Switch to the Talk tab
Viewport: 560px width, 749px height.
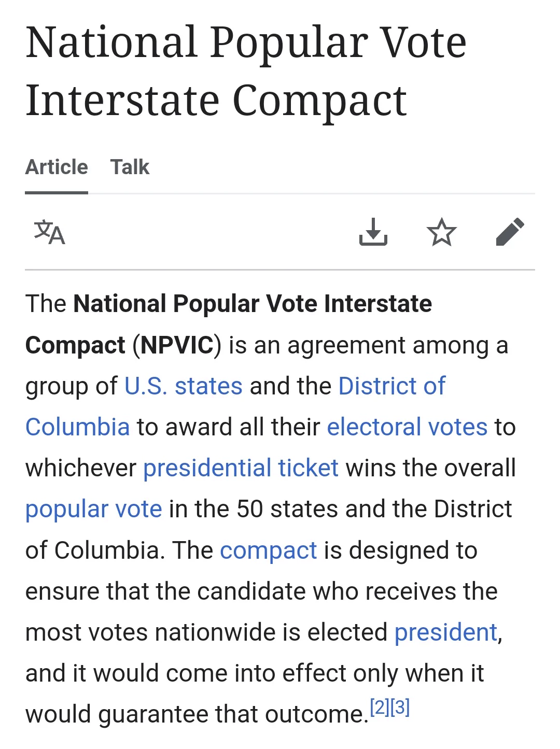[x=130, y=167]
